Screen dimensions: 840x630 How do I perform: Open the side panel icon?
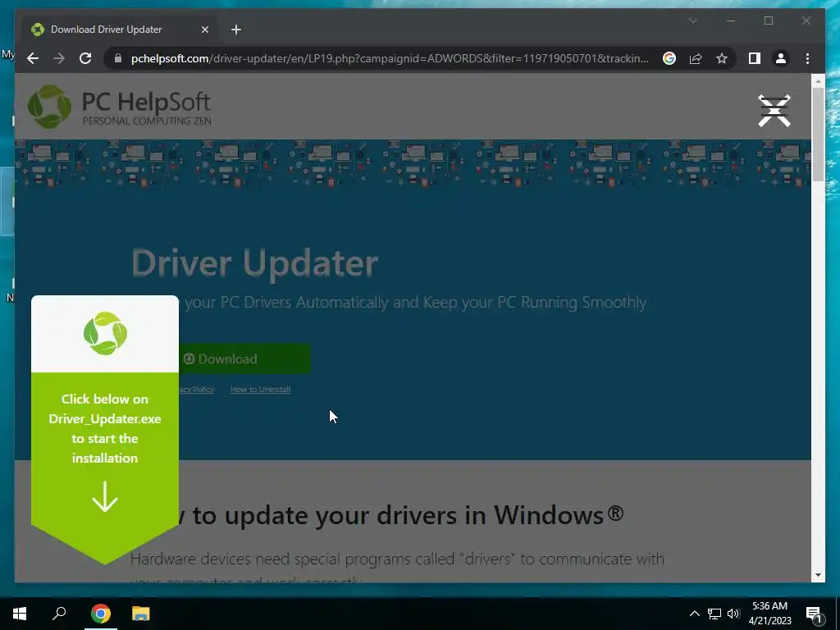tap(755, 58)
